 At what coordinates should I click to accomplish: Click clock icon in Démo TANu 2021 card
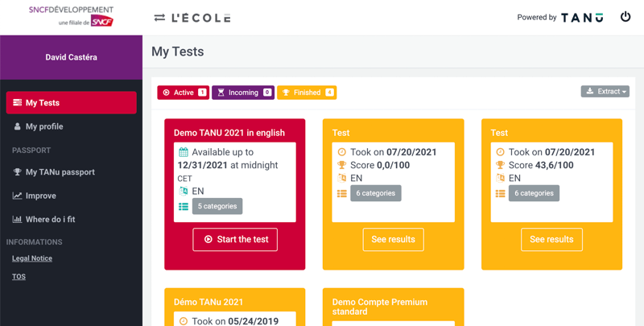pos(183,321)
